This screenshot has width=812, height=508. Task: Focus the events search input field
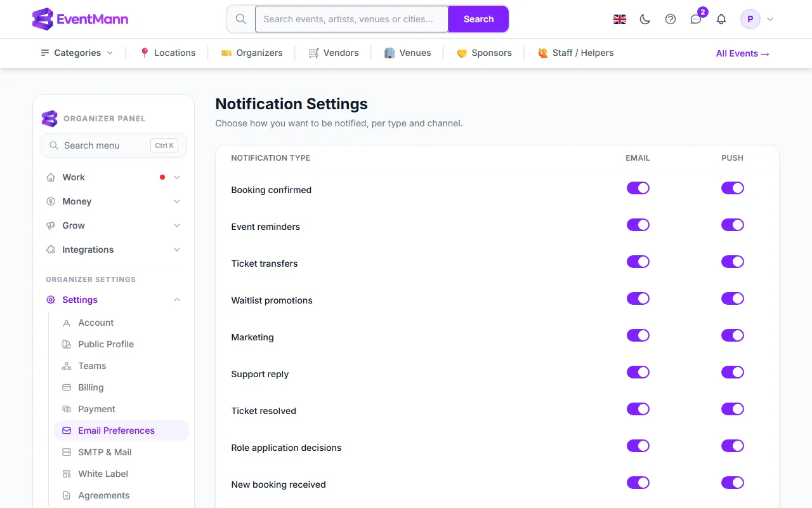click(x=351, y=19)
